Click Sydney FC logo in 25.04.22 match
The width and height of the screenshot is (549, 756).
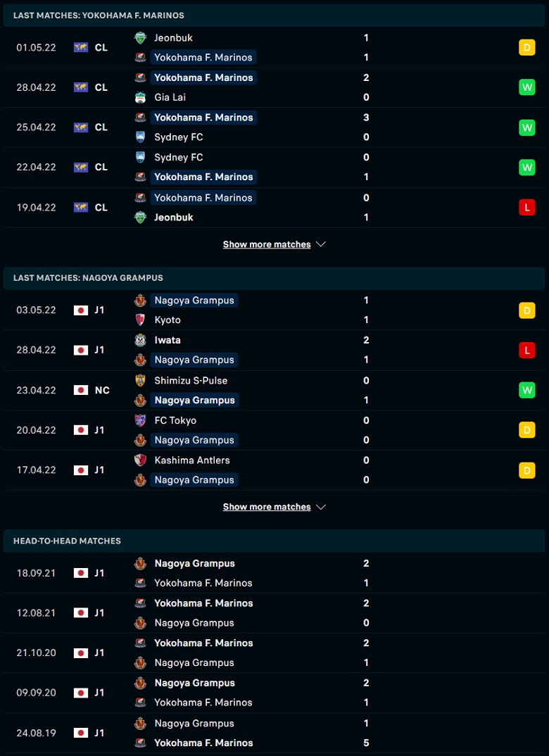pos(140,137)
